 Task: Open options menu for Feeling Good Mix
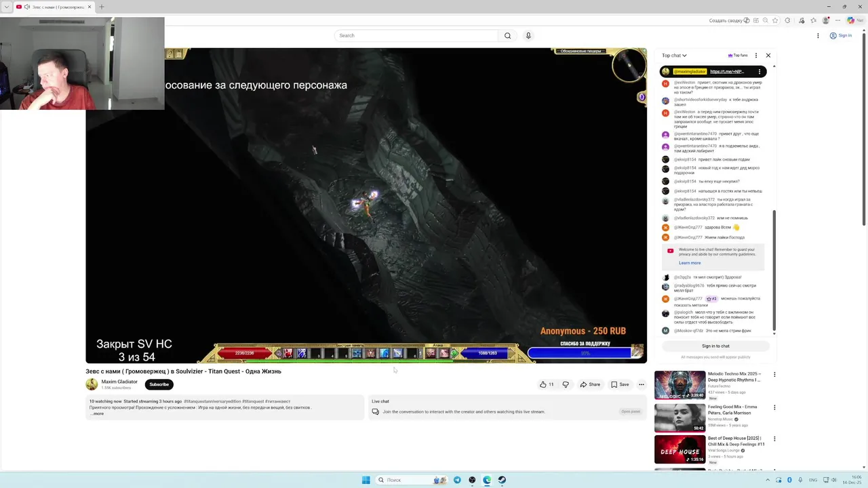(x=774, y=407)
